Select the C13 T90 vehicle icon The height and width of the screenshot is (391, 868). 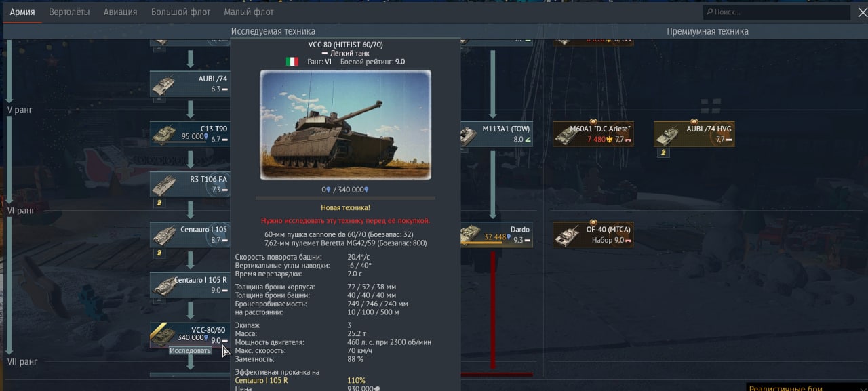163,134
